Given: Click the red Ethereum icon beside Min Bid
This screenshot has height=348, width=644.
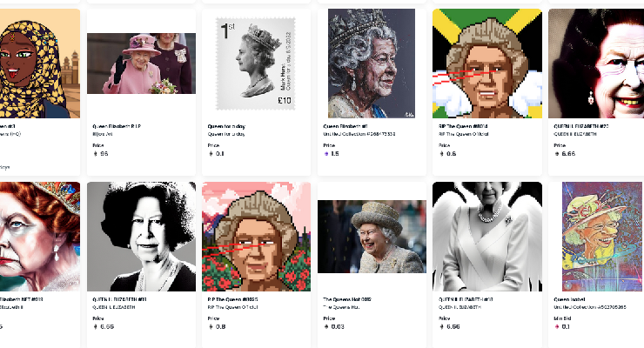Looking at the screenshot, I should coord(556,326).
